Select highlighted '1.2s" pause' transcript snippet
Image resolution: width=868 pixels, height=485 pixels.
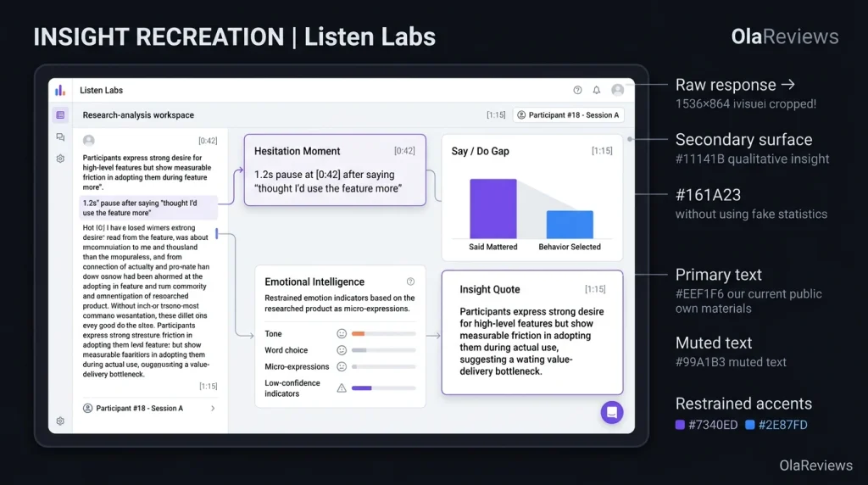point(148,209)
